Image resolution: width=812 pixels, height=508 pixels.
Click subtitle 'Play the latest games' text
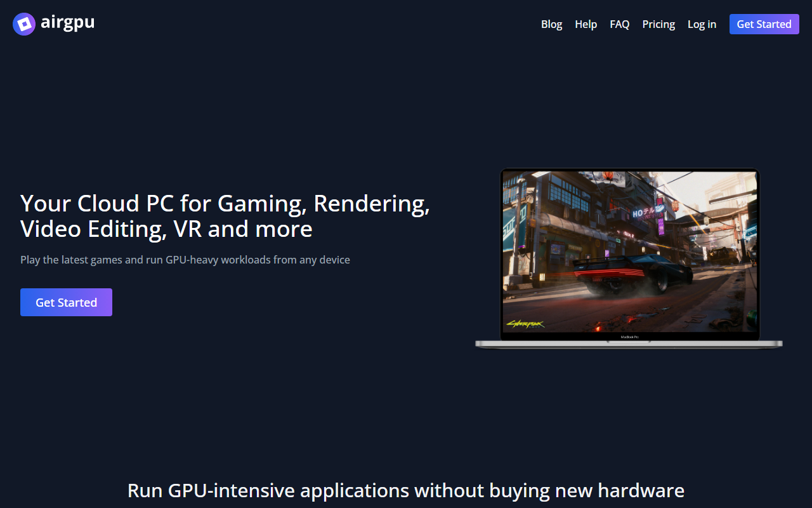point(185,260)
